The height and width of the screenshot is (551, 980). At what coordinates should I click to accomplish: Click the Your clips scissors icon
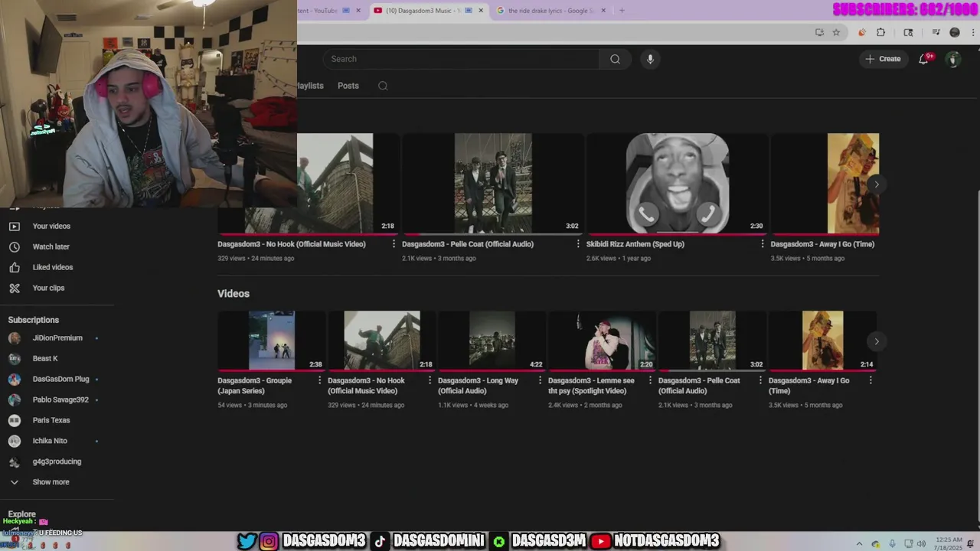coord(14,289)
